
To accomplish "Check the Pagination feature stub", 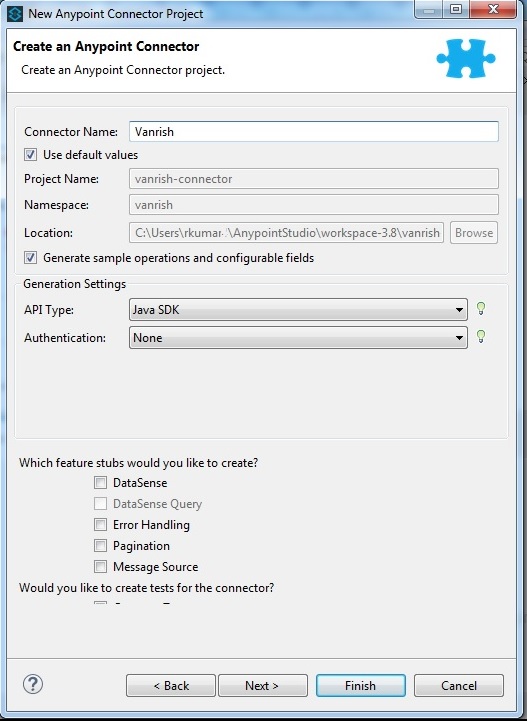I will [101, 545].
